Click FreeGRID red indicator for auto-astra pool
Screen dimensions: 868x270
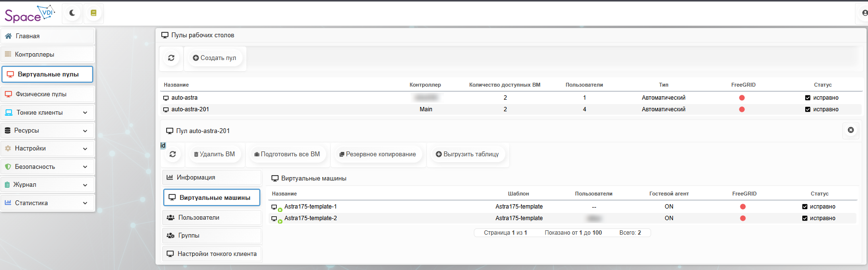(742, 98)
